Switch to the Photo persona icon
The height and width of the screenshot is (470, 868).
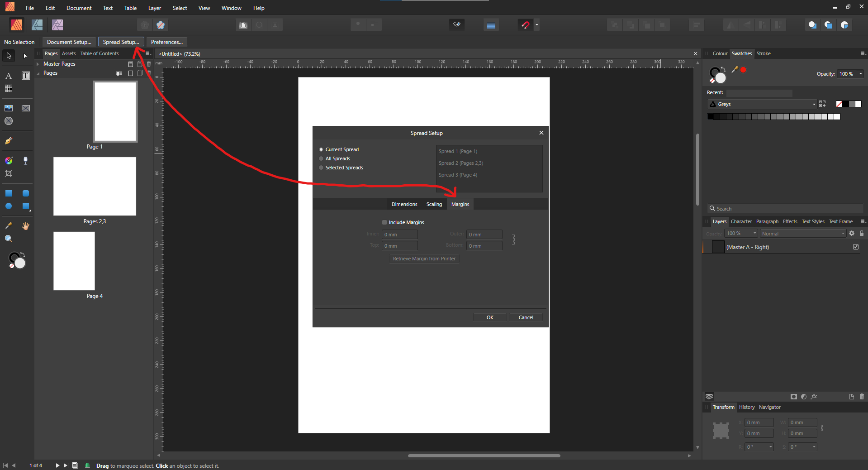click(57, 25)
